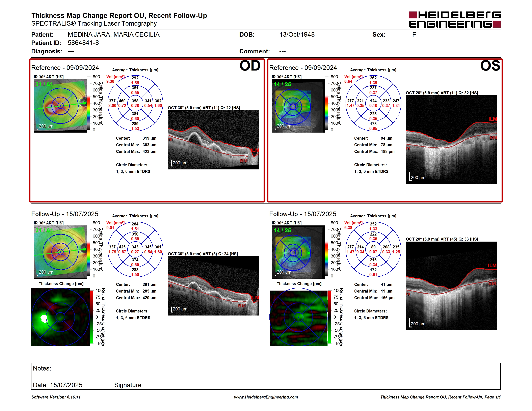This screenshot has height=411, width=532.
Task: Select the OS reference ETDRS center value 124
Action: pyautogui.click(x=373, y=101)
